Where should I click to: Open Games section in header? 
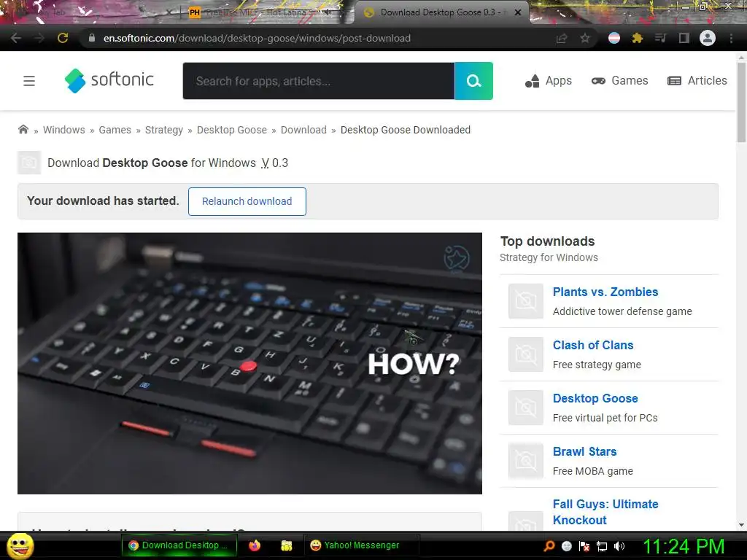click(620, 81)
